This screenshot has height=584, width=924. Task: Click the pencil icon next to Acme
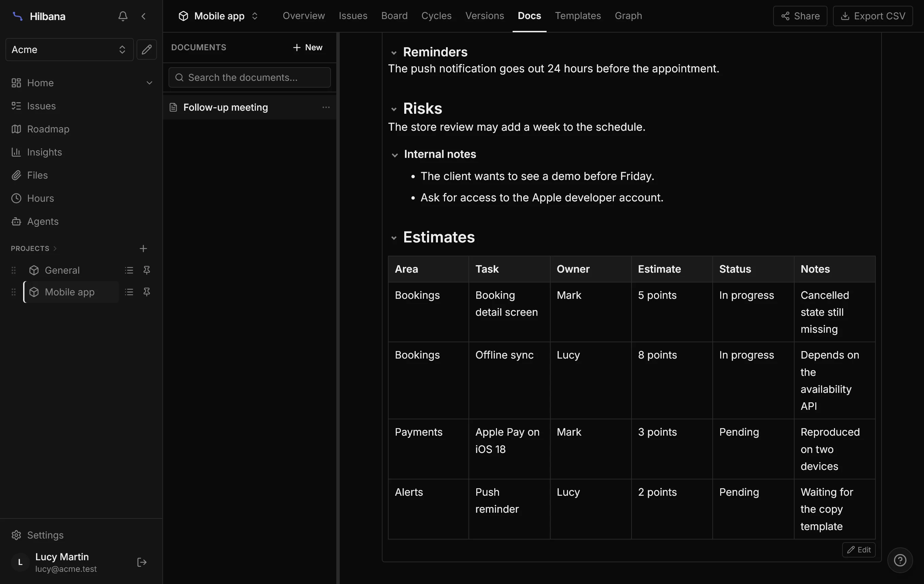pos(146,50)
